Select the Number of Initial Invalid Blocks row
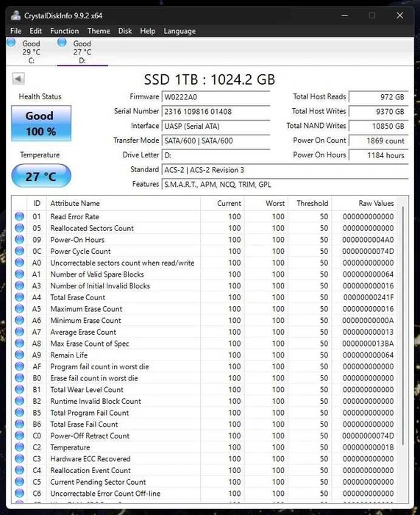The width and height of the screenshot is (420, 515). [206, 285]
